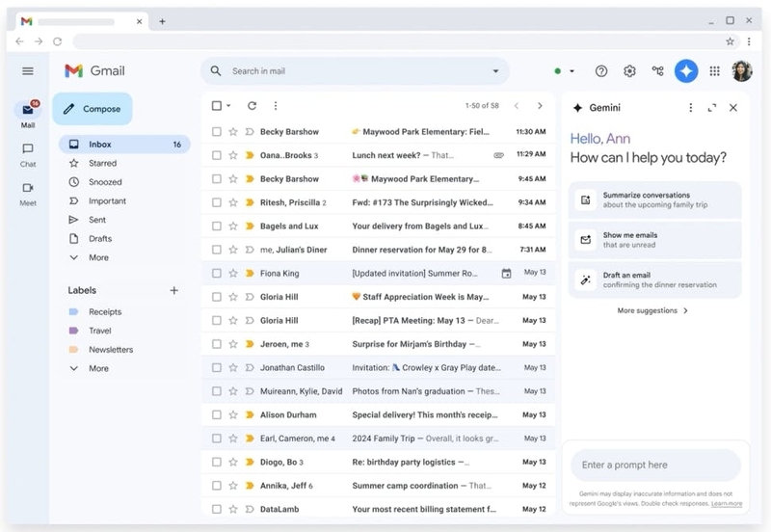Follow the Learn more link in Gemini
This screenshot has width=771, height=532.
727,503
